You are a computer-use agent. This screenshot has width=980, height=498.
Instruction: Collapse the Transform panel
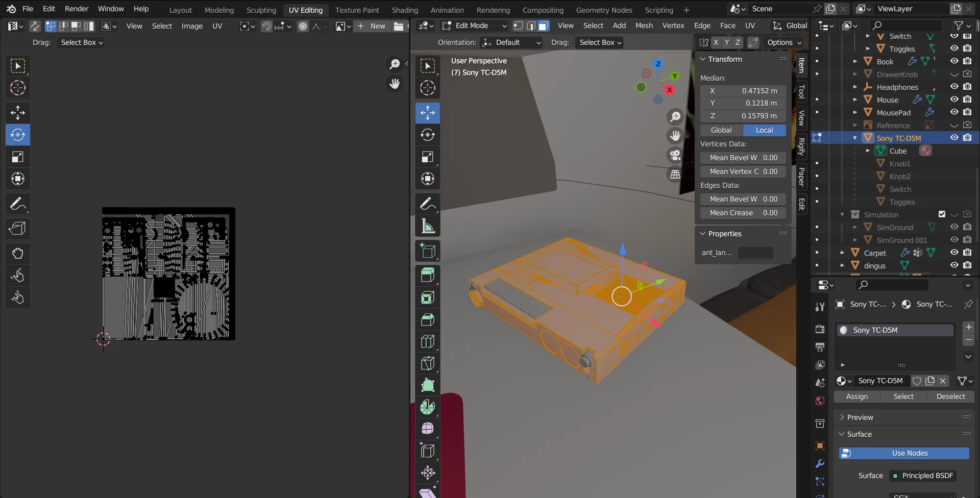[x=703, y=59]
